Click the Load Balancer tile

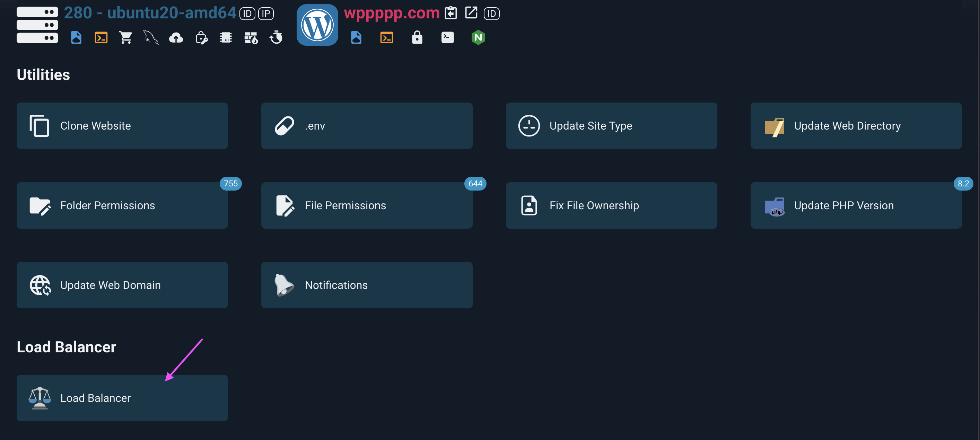[122, 398]
